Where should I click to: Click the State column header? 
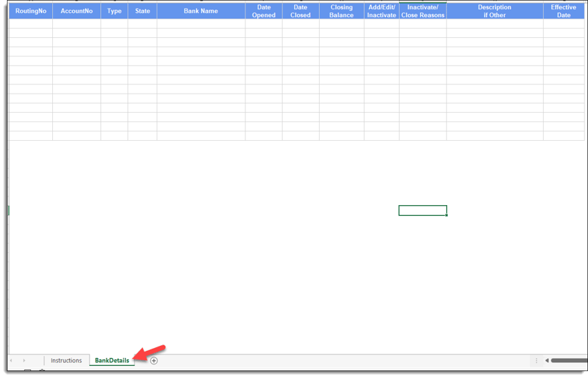pyautogui.click(x=142, y=11)
